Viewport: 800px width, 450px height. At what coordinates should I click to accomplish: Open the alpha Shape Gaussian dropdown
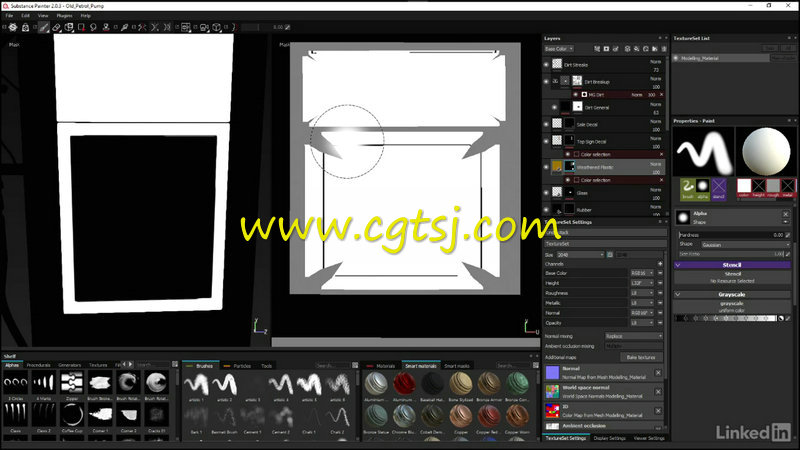click(745, 245)
